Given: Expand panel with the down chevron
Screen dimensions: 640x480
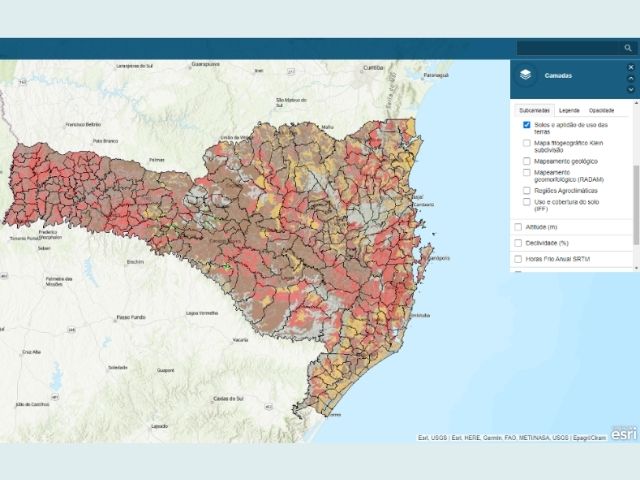Looking at the screenshot, I should pyautogui.click(x=631, y=89).
